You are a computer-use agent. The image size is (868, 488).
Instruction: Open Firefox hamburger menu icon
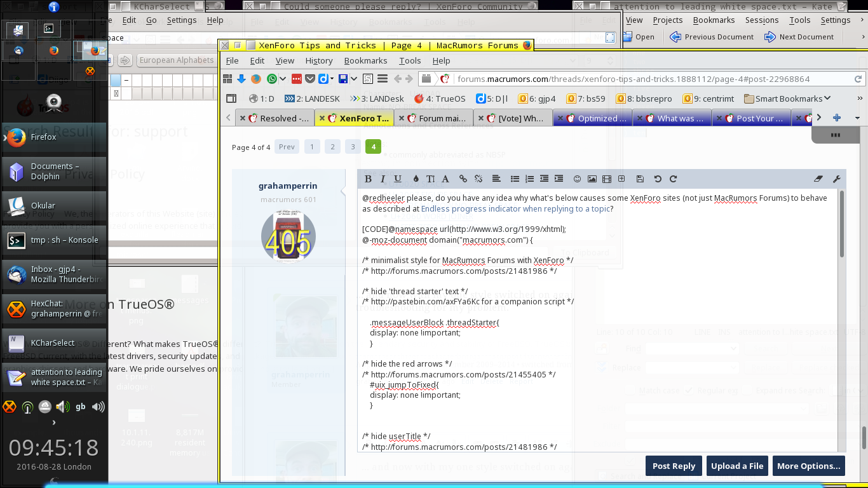click(x=383, y=79)
